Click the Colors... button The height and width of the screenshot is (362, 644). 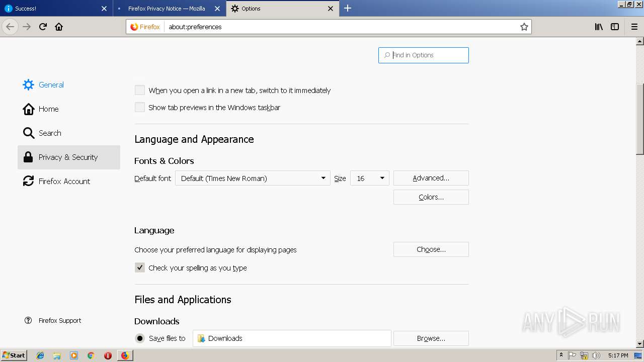431,197
